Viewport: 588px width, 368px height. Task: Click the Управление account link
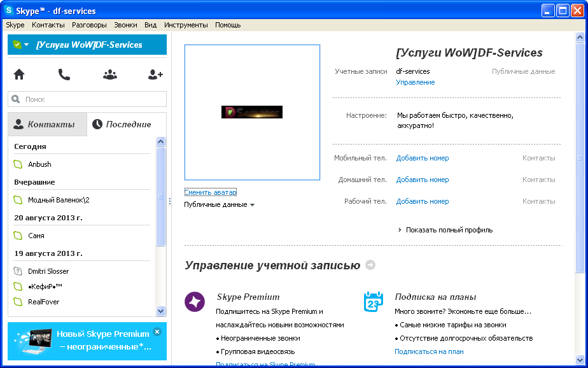point(415,82)
